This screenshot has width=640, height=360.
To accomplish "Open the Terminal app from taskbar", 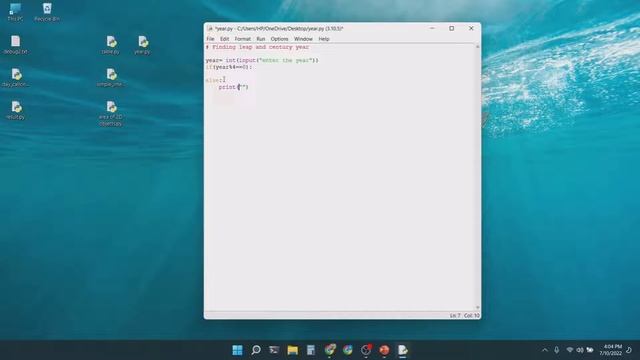I will click(274, 350).
